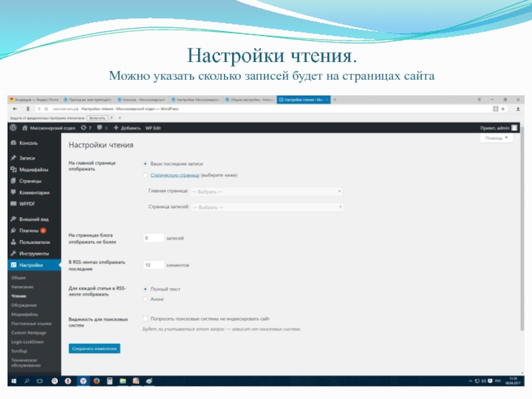Open Постоянные ссылки submenu item
532x399 pixels.
(31, 323)
